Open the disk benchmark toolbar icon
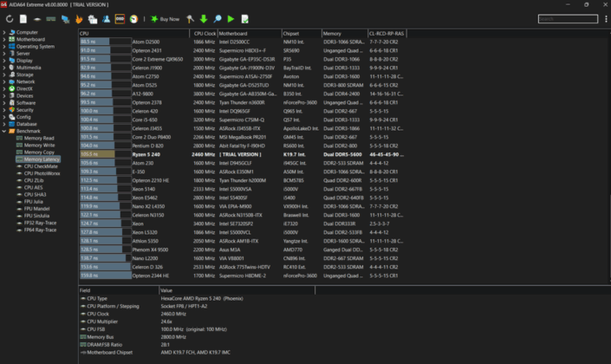This screenshot has height=364, width=611. (x=37, y=19)
